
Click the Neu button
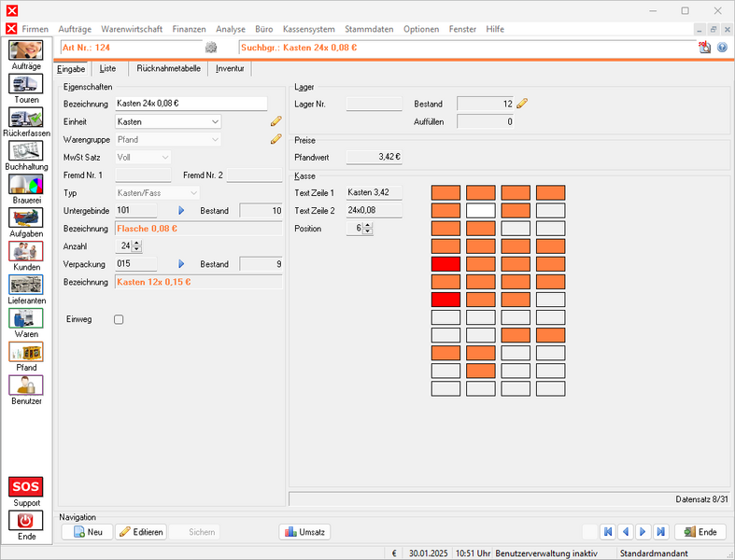(x=86, y=532)
